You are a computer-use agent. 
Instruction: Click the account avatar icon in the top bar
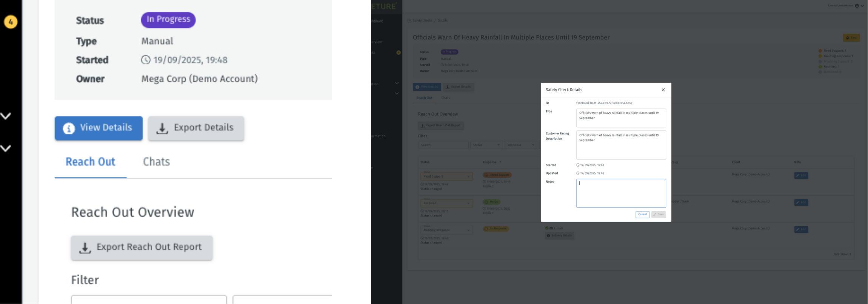click(857, 6)
